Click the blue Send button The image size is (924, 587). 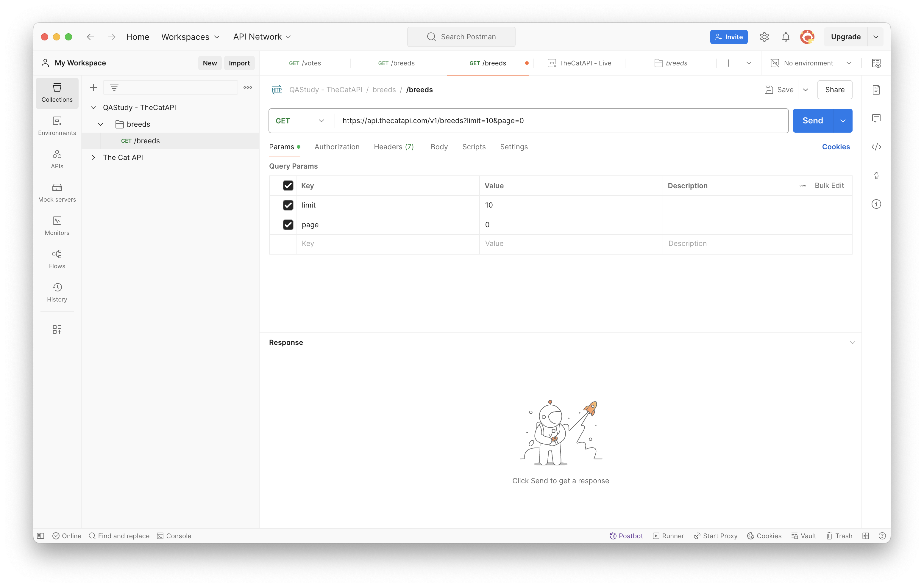(x=812, y=121)
